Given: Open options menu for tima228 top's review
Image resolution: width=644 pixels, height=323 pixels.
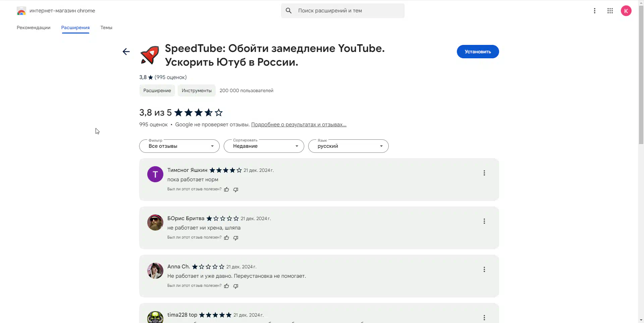Looking at the screenshot, I should pos(484,318).
